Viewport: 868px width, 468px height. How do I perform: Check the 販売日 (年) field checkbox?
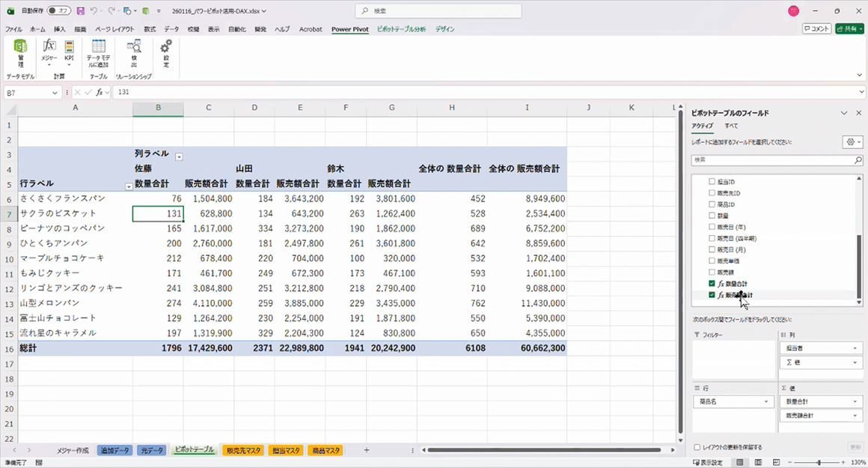click(x=712, y=227)
